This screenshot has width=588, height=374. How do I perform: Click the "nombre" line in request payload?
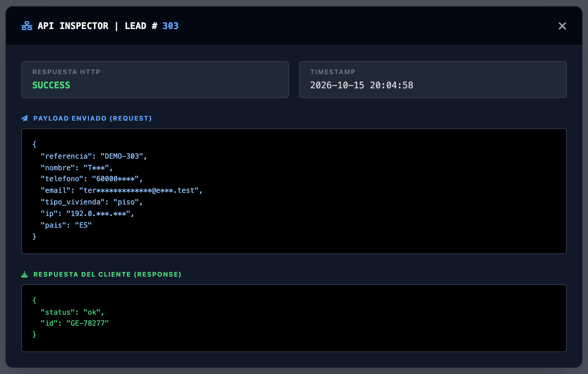coord(77,168)
